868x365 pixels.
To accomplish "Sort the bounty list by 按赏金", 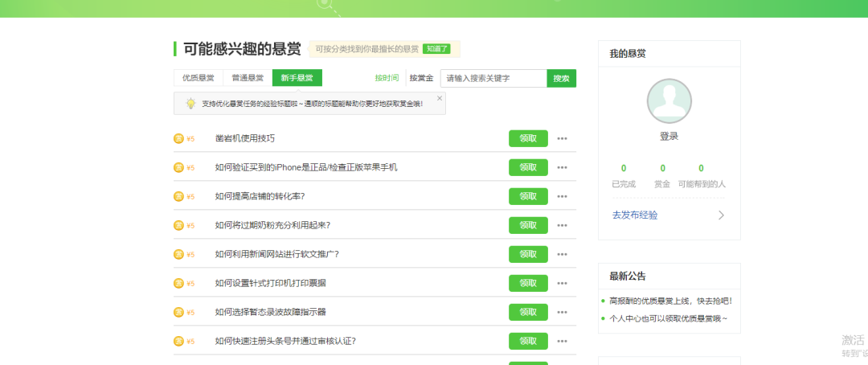I will 421,78.
